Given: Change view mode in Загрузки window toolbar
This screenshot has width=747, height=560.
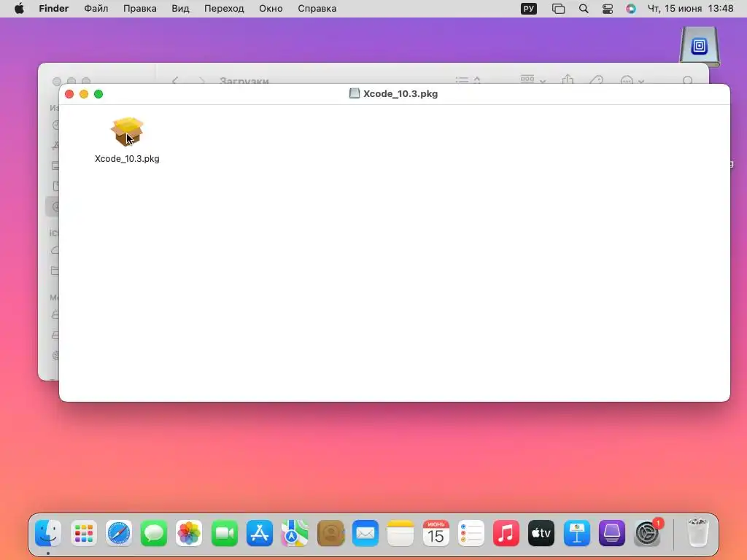Looking at the screenshot, I should click(x=468, y=80).
